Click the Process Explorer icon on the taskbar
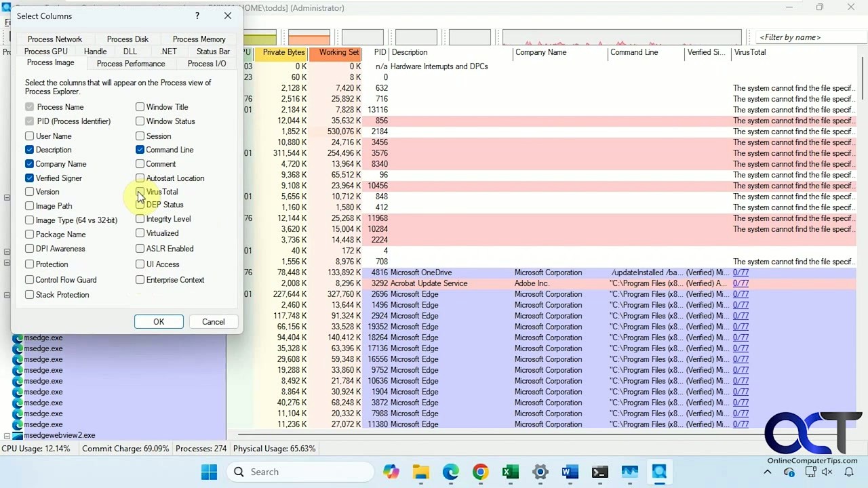868x488 pixels. click(659, 471)
